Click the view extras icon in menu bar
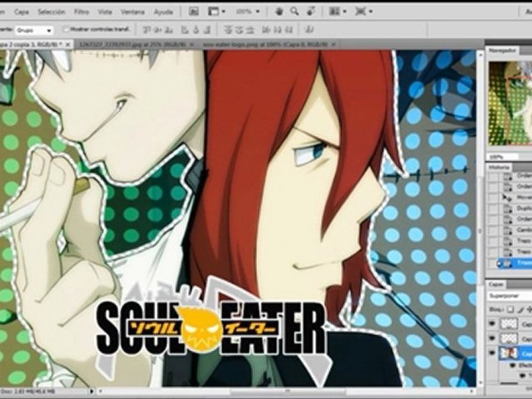 pyautogui.click(x=213, y=12)
